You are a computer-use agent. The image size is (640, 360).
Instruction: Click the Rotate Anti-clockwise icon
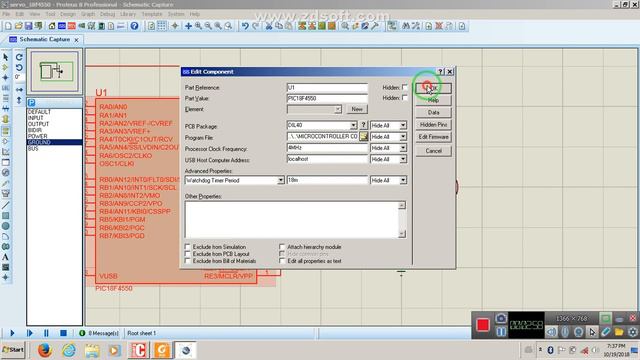19,67
